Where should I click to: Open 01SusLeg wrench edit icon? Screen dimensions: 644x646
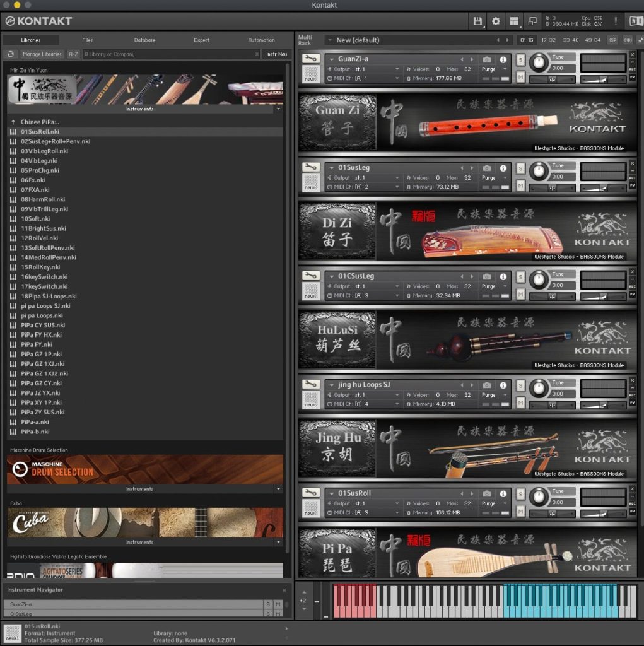pyautogui.click(x=311, y=167)
